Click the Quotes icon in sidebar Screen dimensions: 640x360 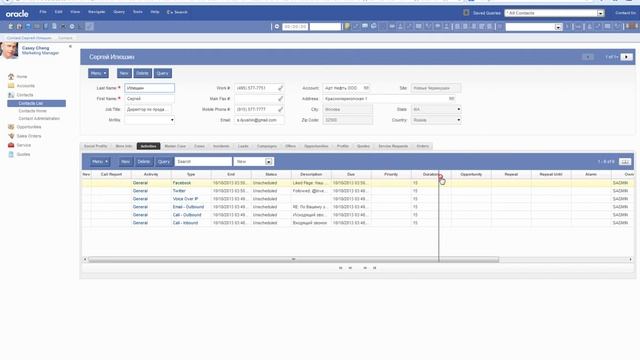(11, 154)
